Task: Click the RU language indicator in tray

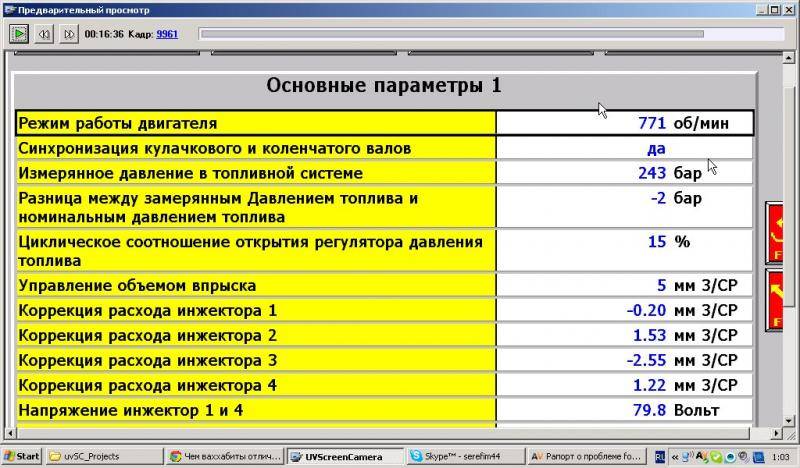Action: [x=659, y=457]
